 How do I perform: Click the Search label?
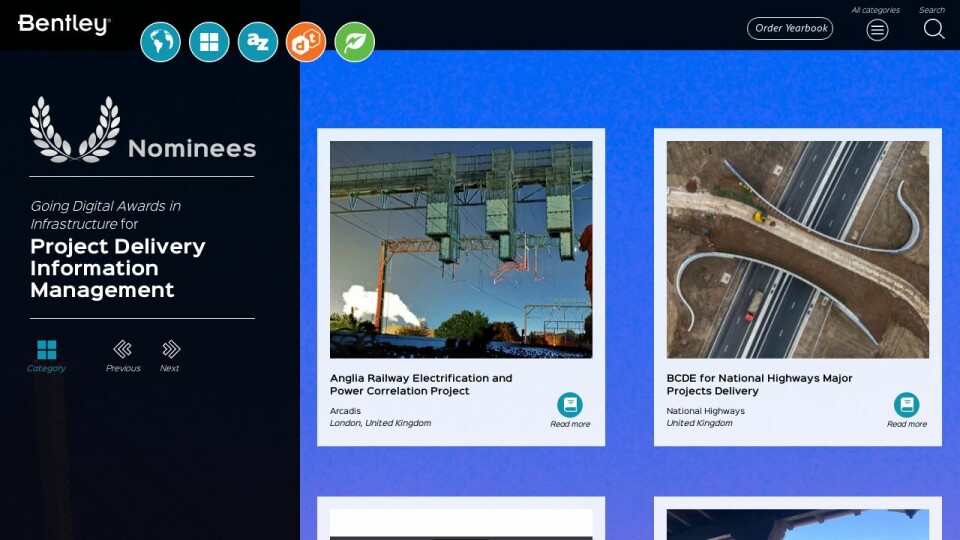coord(932,10)
